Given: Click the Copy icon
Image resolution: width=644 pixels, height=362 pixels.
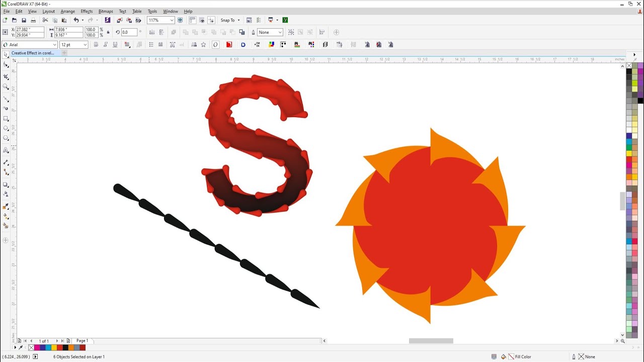Looking at the screenshot, I should [x=54, y=20].
